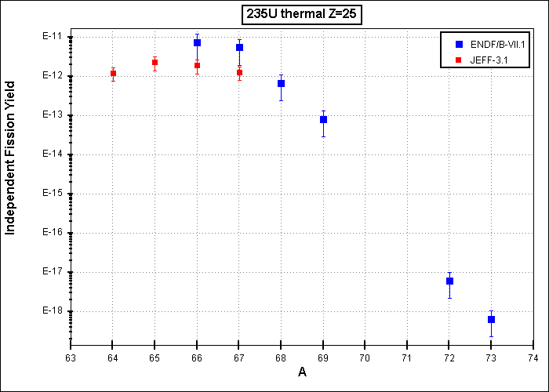This screenshot has height=392, width=549.
Task: Click the red JEFF-3.1 legend swatch
Action: pyautogui.click(x=459, y=60)
